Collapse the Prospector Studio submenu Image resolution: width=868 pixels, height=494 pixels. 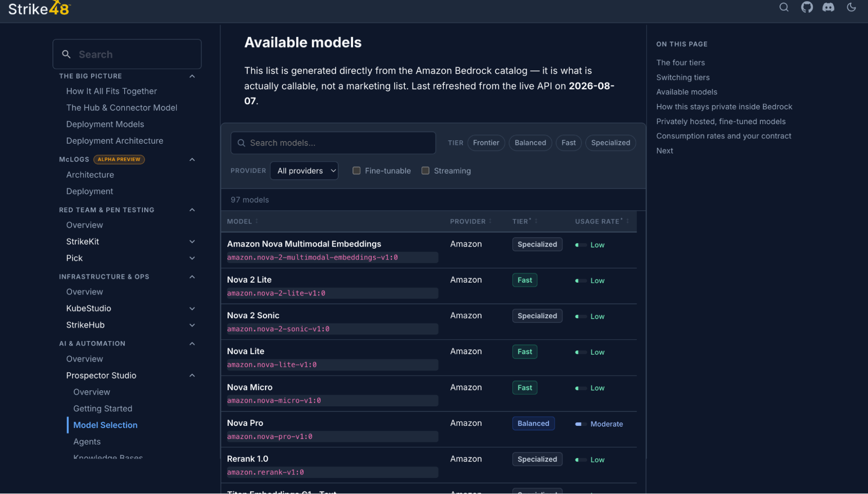[x=192, y=375]
